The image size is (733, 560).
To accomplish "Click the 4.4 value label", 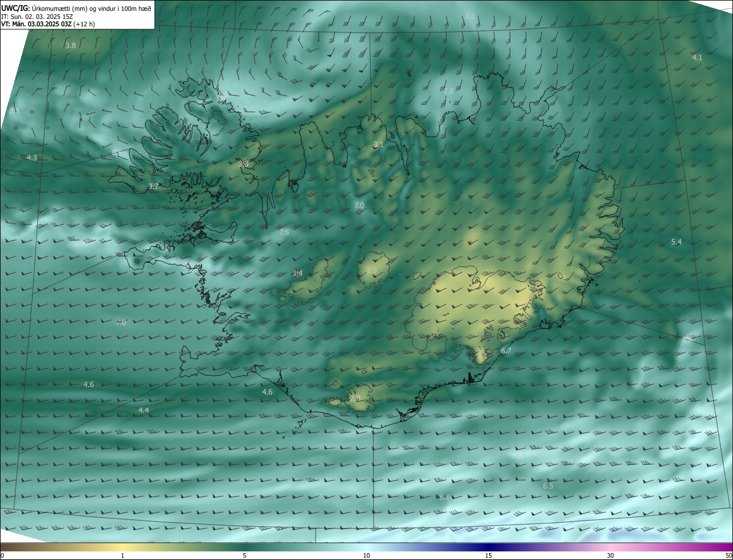I will point(143,410).
